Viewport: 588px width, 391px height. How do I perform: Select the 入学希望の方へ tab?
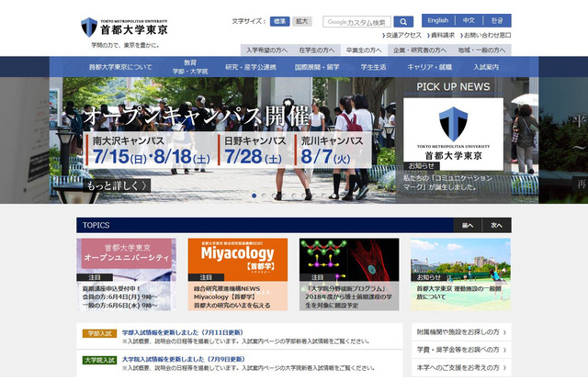(266, 50)
